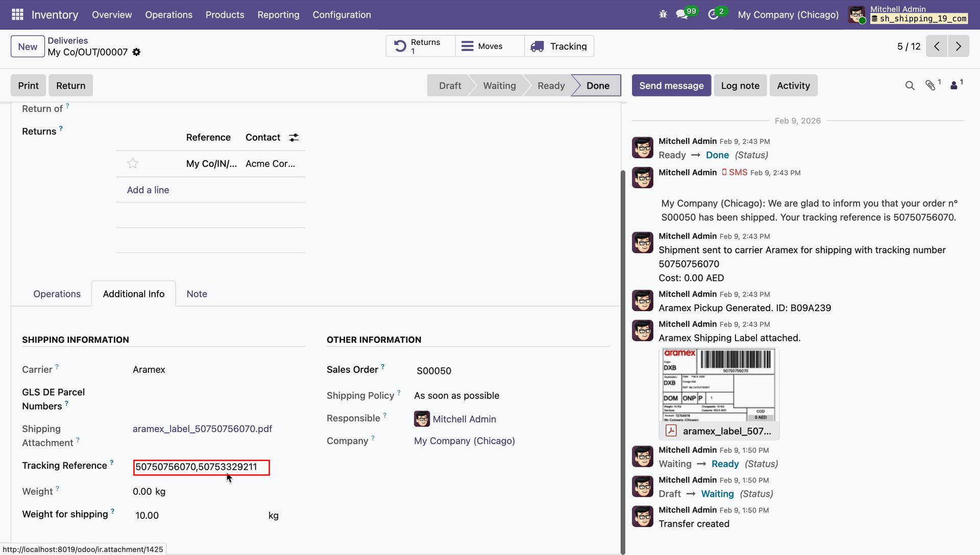Screen dimensions: 980x555
Task: Open the activities clock icon
Action: click(713, 15)
